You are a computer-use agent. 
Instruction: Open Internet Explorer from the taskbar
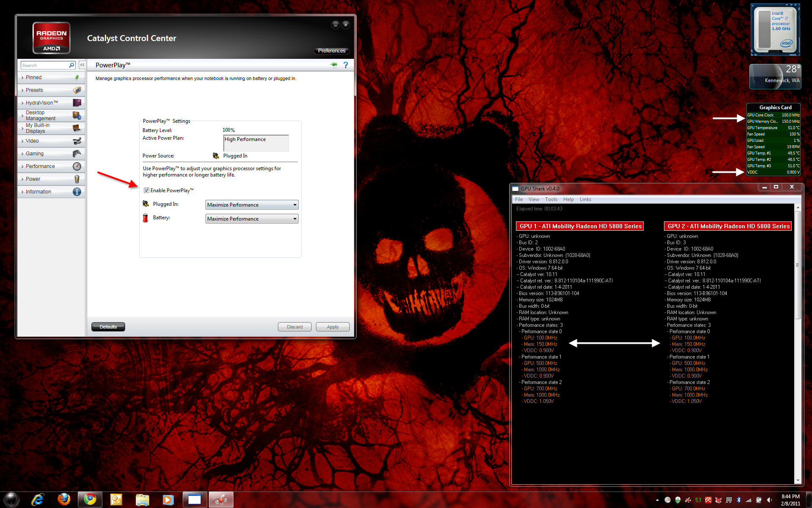click(x=38, y=500)
